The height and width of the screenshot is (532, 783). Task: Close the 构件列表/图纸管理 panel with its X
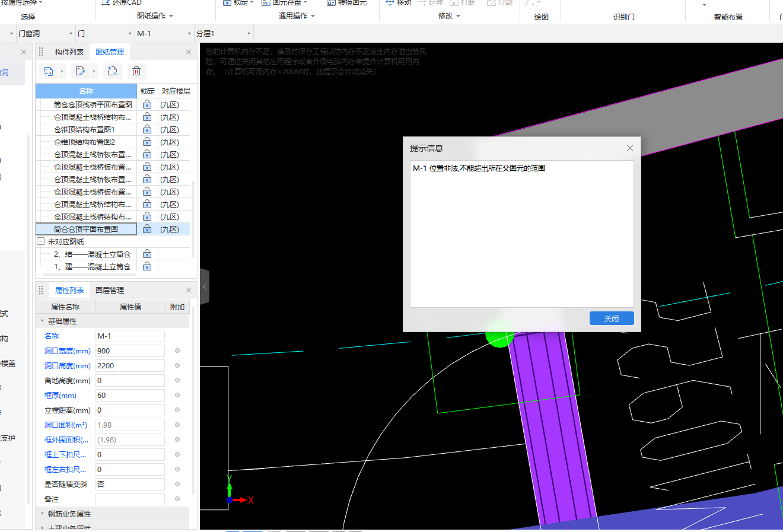[189, 52]
